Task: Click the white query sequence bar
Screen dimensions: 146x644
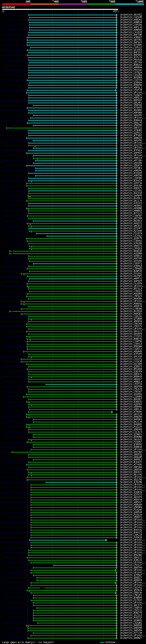Action: pos(60,10)
